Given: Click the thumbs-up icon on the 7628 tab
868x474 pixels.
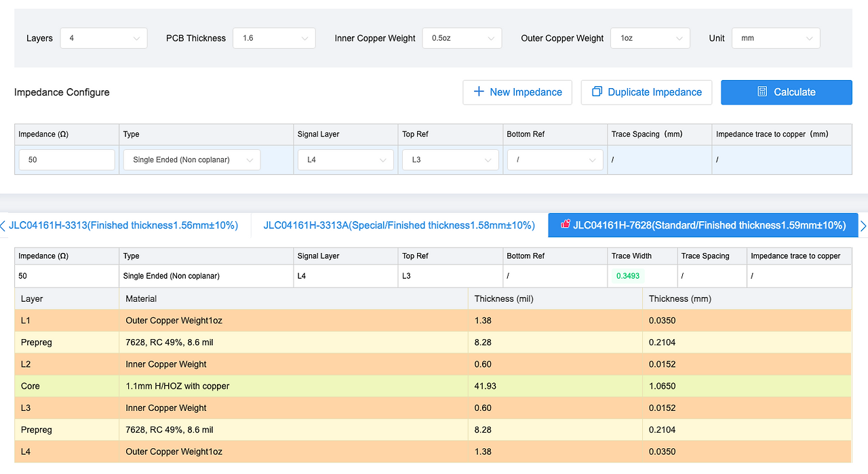Looking at the screenshot, I should [x=566, y=224].
